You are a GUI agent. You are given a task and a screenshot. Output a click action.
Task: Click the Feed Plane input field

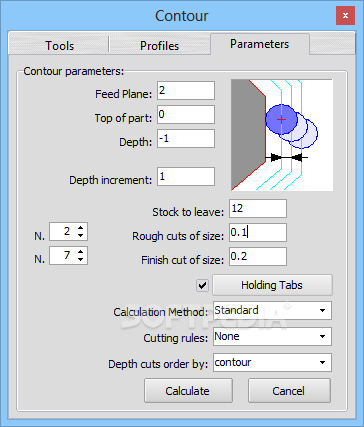click(186, 91)
